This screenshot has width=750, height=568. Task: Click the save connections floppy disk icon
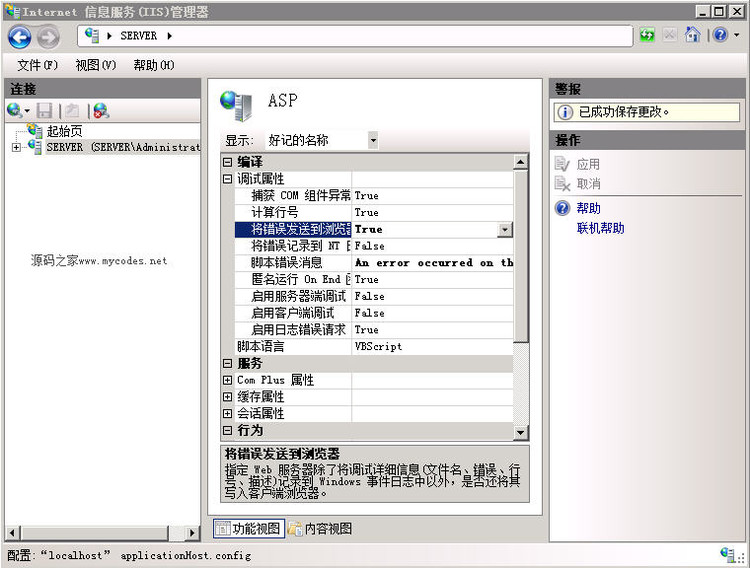point(45,111)
